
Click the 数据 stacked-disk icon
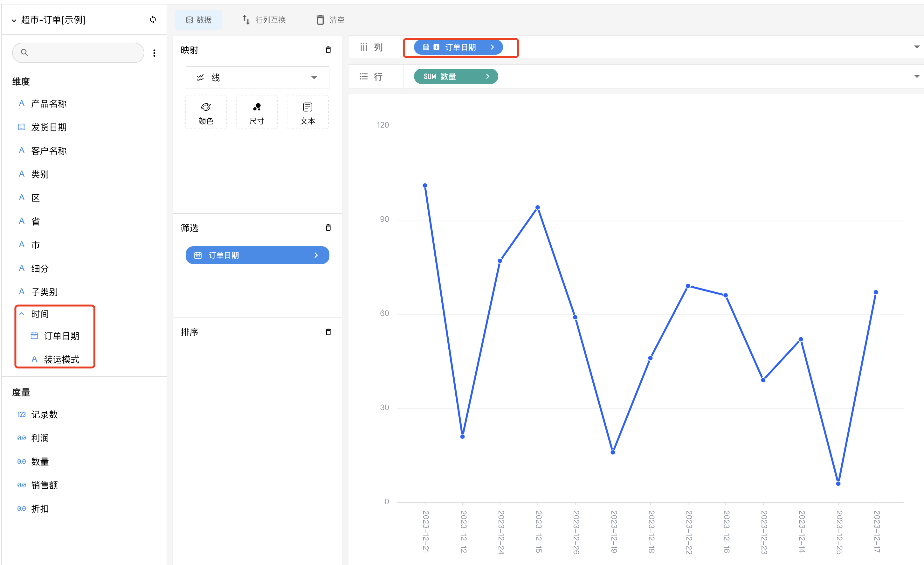click(x=190, y=20)
